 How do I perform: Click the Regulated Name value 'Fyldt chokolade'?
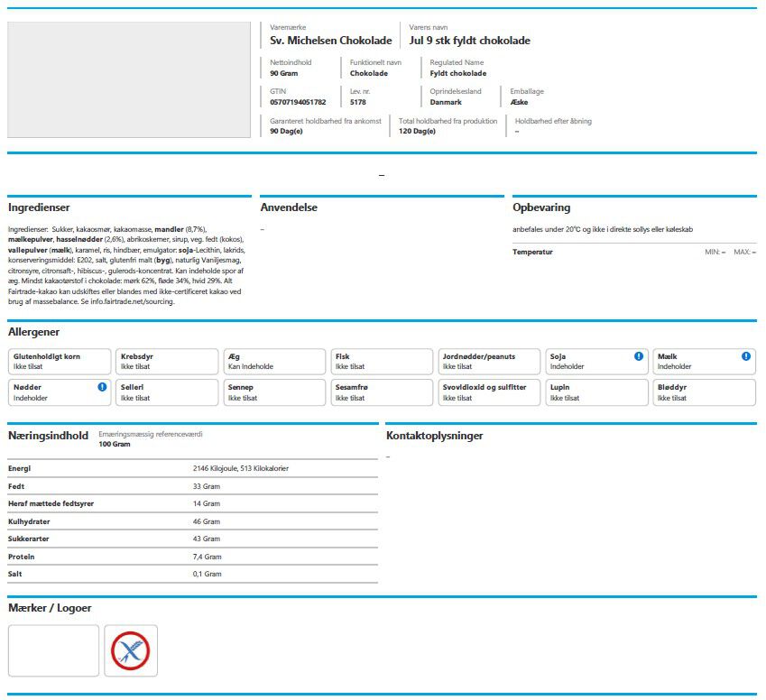click(x=458, y=73)
